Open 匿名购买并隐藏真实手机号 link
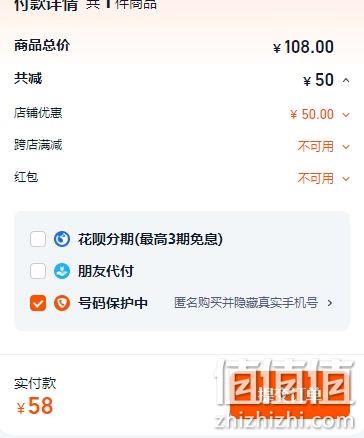 246,303
